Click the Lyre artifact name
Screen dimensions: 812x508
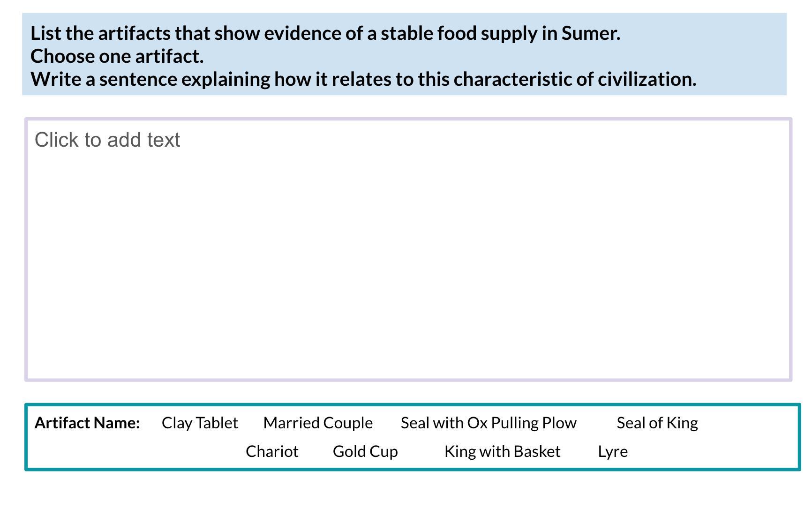pos(613,451)
